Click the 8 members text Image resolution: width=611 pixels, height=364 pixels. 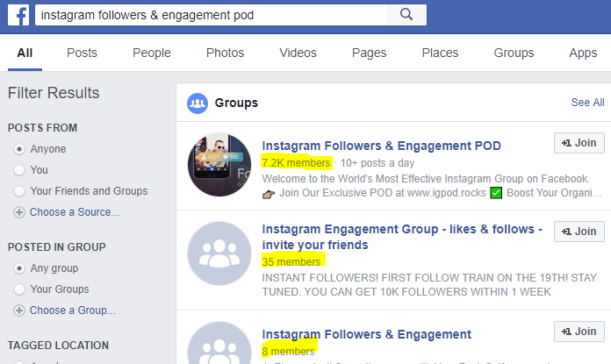(288, 351)
